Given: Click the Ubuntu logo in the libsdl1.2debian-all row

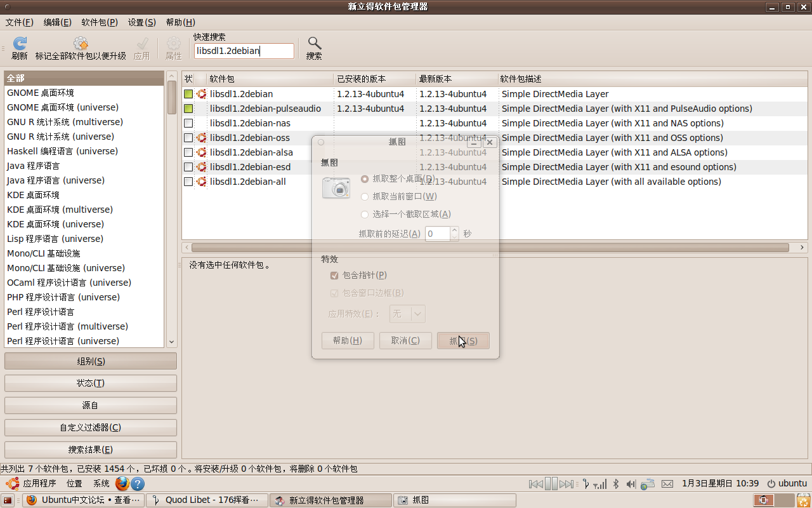Looking at the screenshot, I should coord(202,182).
